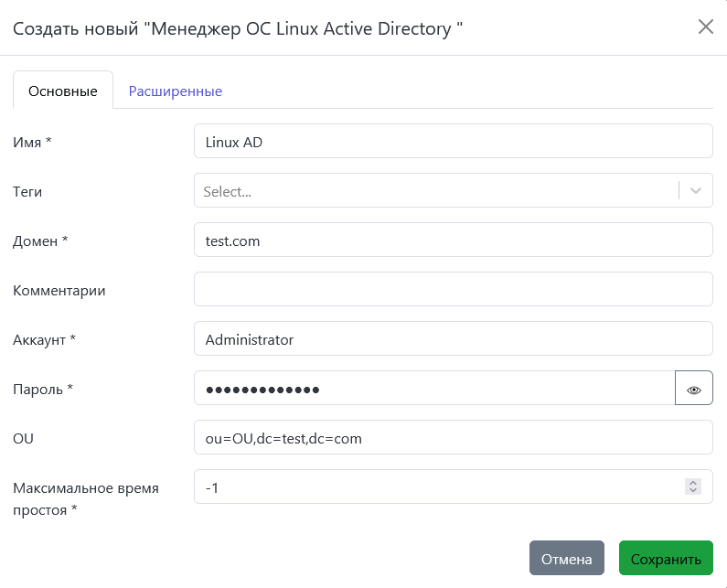The width and height of the screenshot is (727, 588).
Task: Click the Домен field with test.com
Action: pyautogui.click(x=453, y=241)
